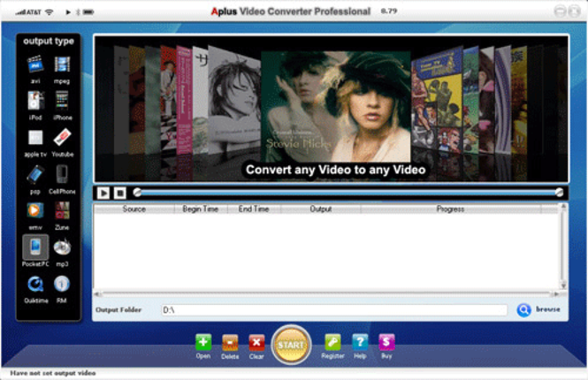Click the battery icon in title bar

point(88,12)
